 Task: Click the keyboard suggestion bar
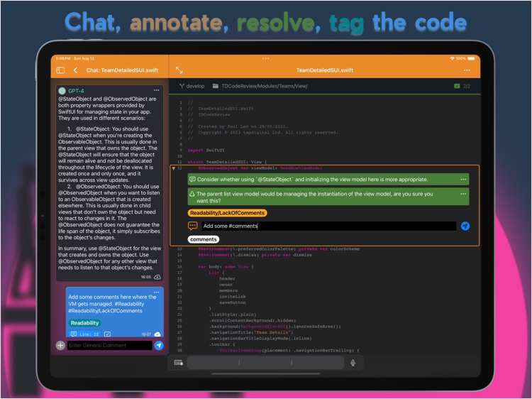click(265, 363)
